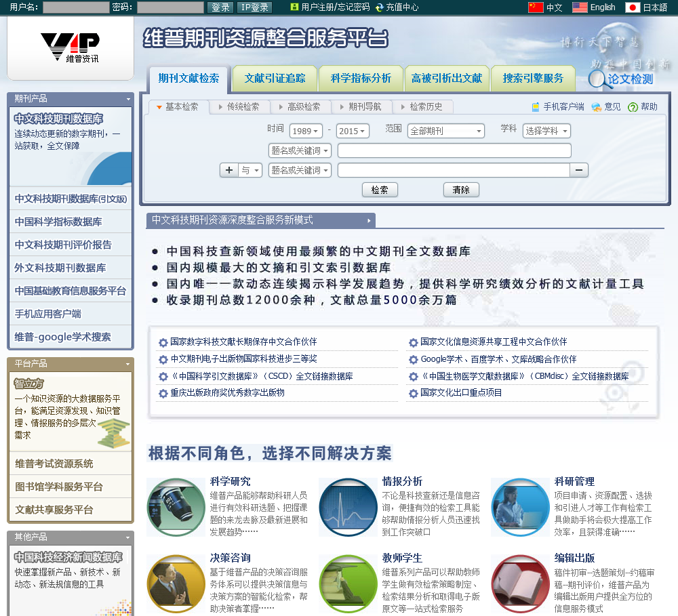Select the 检索历史 sub-tab
Screen dimensions: 678x616
[x=422, y=107]
